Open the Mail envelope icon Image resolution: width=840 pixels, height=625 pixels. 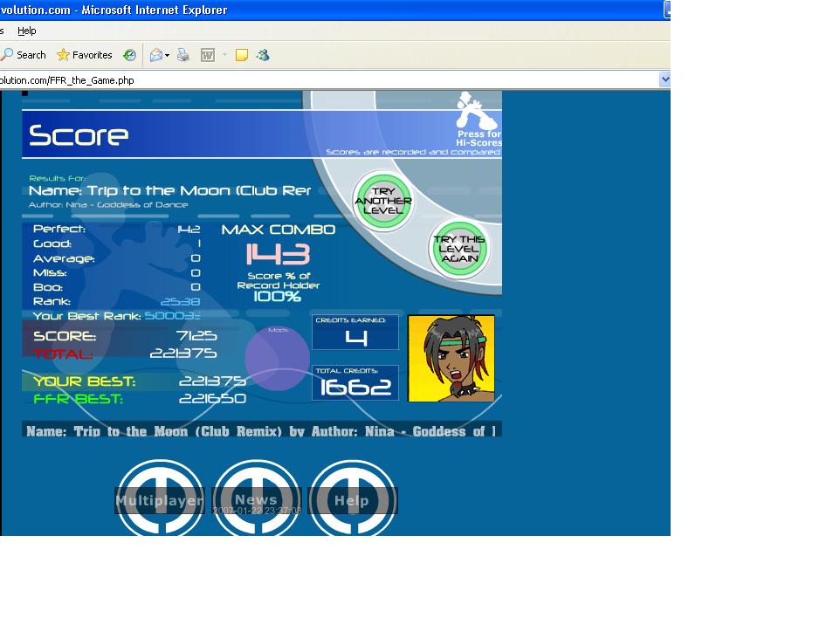coord(156,55)
